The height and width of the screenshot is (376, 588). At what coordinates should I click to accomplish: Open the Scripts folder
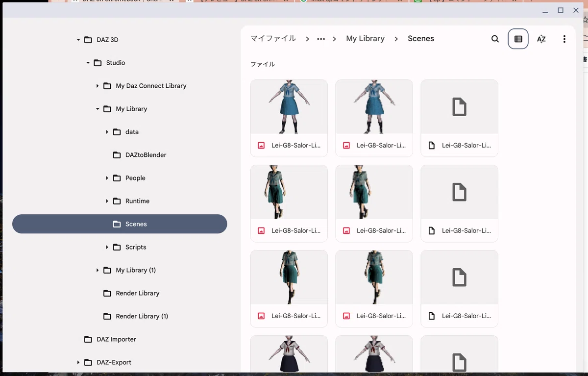click(120, 247)
